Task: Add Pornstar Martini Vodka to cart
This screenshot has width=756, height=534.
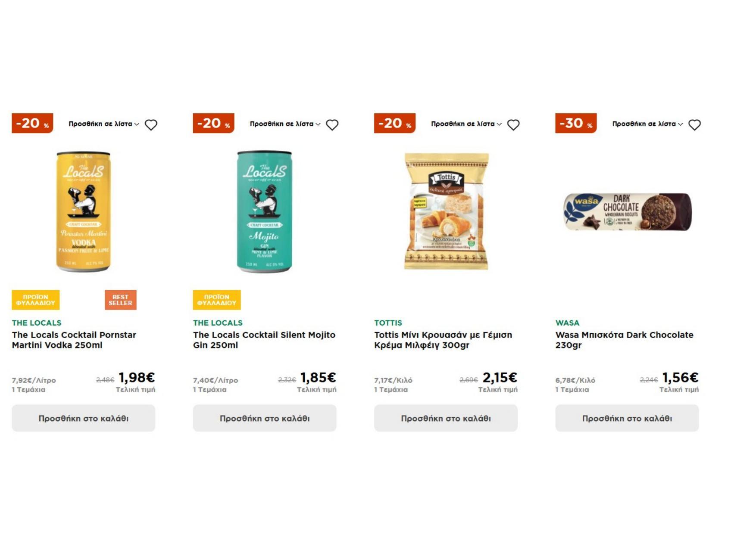Action: pos(83,418)
